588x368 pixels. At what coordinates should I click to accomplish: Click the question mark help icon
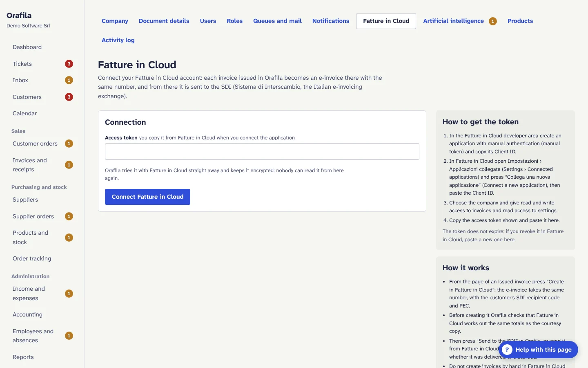tap(507, 350)
